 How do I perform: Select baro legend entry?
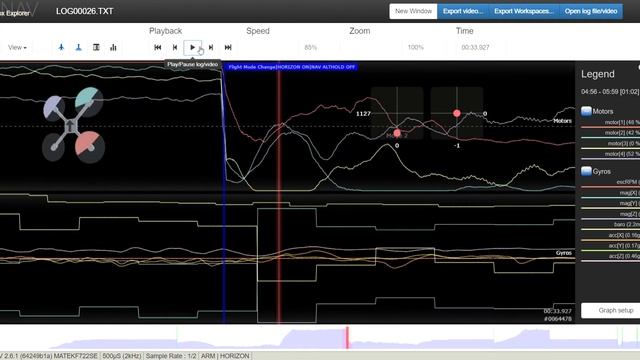pos(611,225)
